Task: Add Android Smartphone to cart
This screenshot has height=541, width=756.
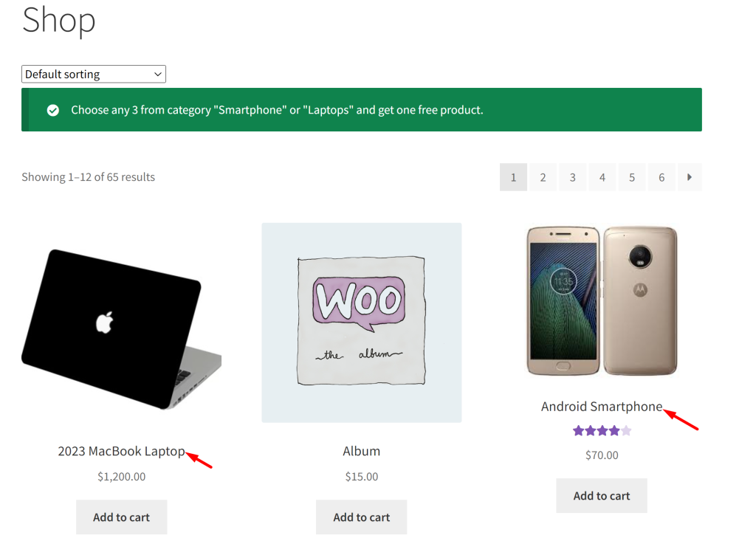Action: pyautogui.click(x=602, y=496)
